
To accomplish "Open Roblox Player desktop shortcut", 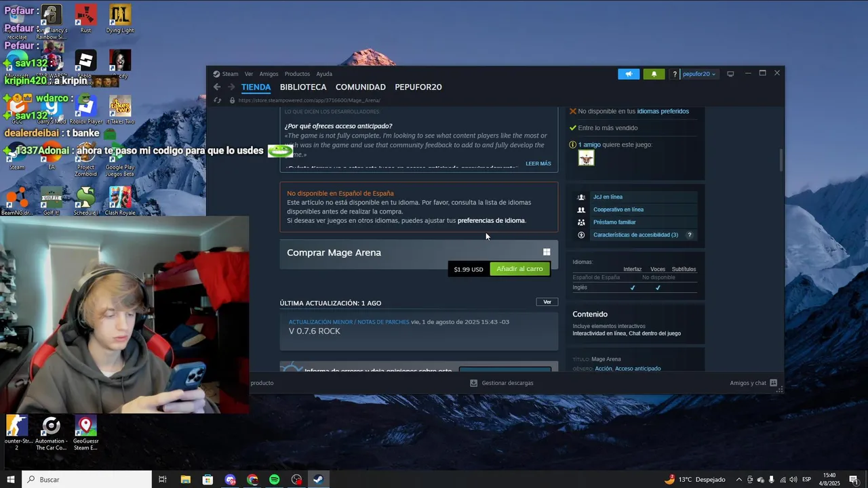I will click(x=85, y=108).
